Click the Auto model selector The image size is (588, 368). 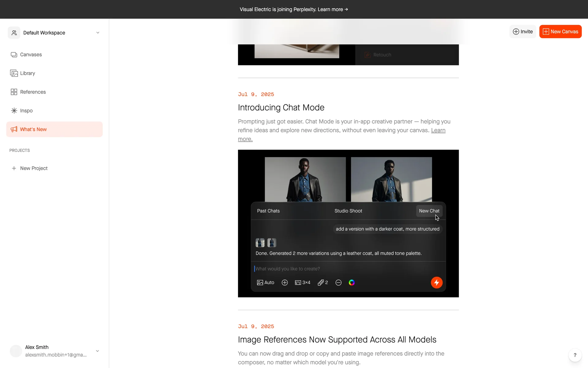(266, 282)
